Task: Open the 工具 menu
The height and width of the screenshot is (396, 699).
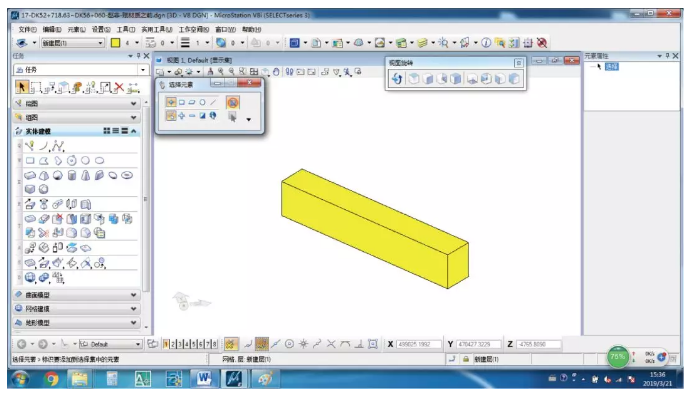Action: pyautogui.click(x=126, y=29)
